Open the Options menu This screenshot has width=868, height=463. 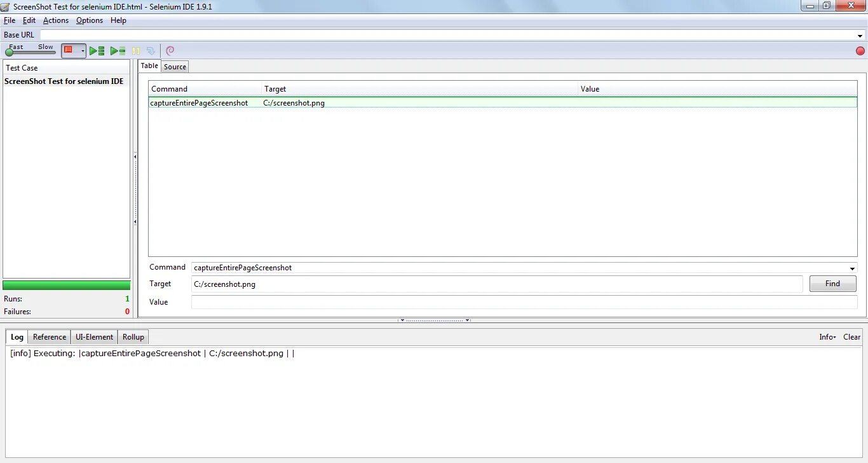[x=90, y=20]
